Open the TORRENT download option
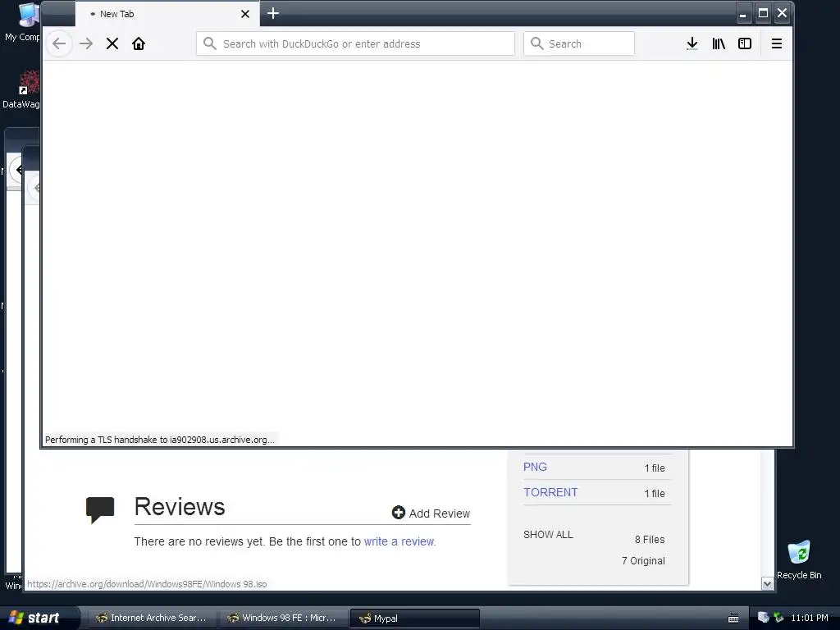Screen dimensions: 840x630 pyautogui.click(x=550, y=492)
